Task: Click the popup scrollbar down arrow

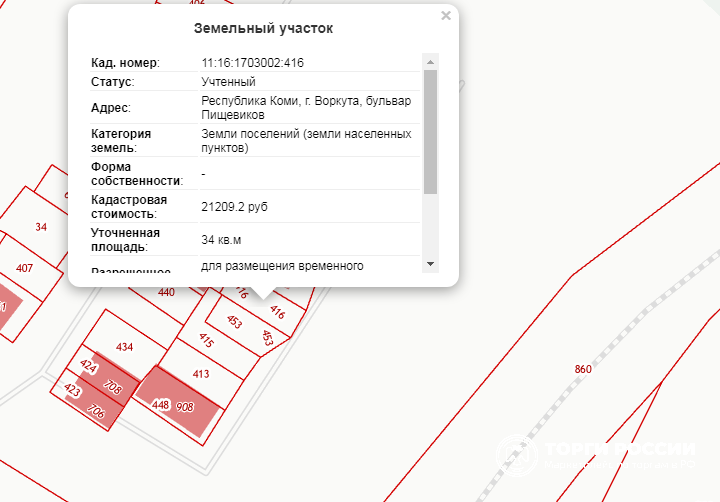Action: pos(430,263)
